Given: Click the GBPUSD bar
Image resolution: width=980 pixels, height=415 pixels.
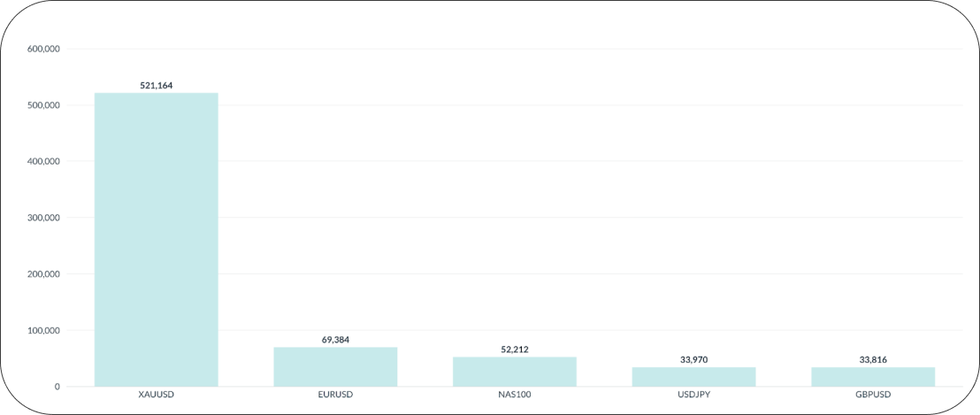Looking at the screenshot, I should coord(872,377).
